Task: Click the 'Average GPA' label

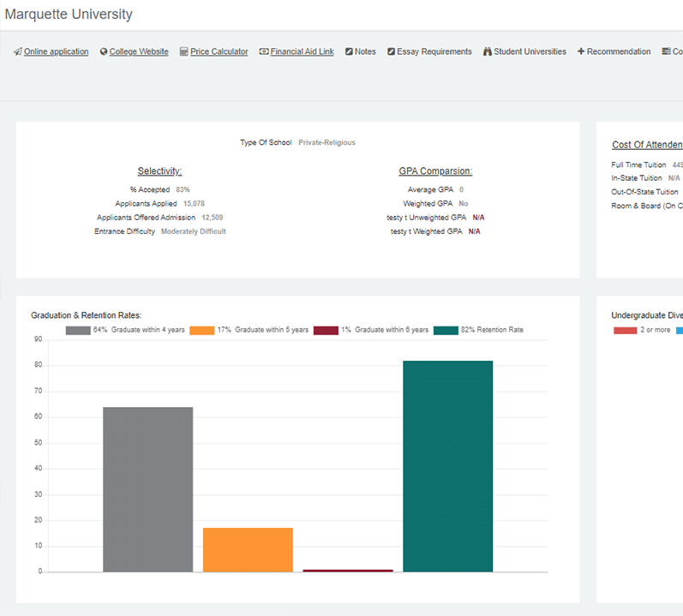Action: point(430,190)
